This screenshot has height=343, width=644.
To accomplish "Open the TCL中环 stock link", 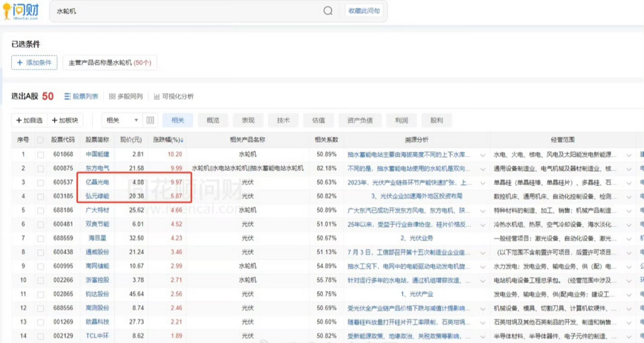I will click(97, 336).
